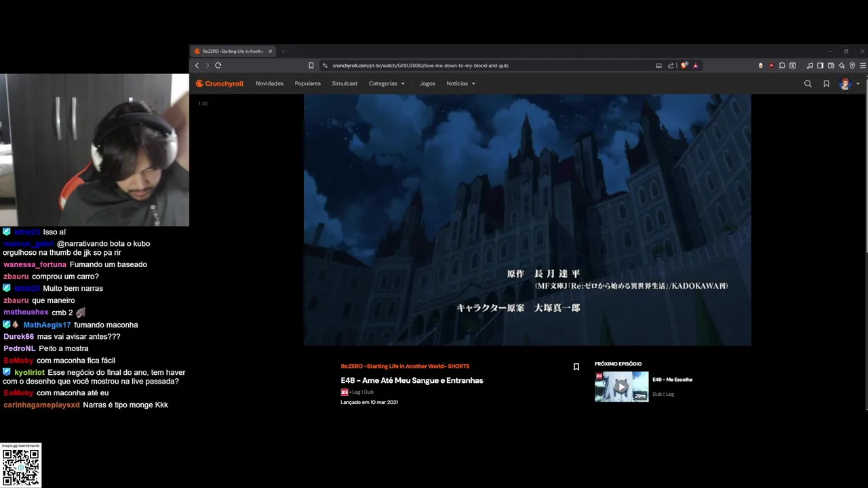The height and width of the screenshot is (488, 868).
Task: Toggle the browser sidebar panel icon
Action: 820,65
